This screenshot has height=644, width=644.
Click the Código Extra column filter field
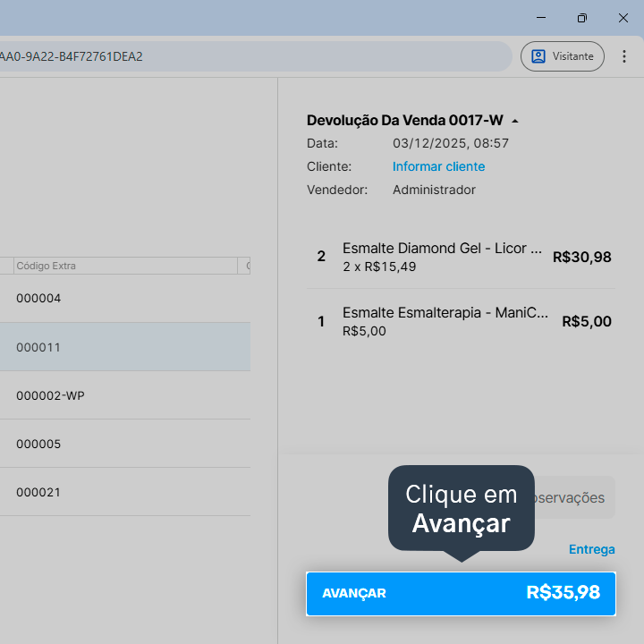click(126, 266)
